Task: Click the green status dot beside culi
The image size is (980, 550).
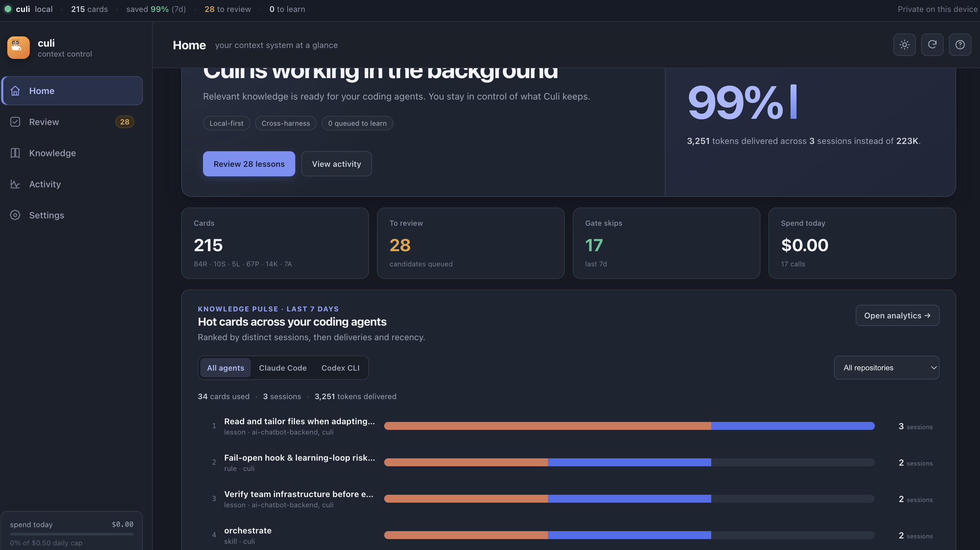Action: [8, 9]
